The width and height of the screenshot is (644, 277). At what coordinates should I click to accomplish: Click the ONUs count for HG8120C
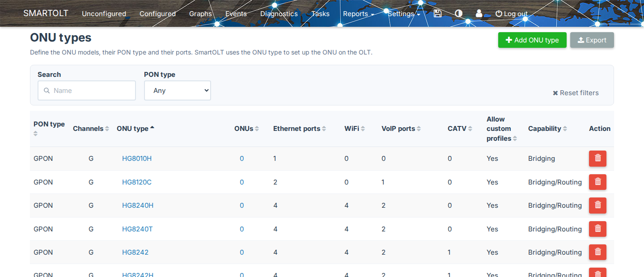click(x=241, y=182)
